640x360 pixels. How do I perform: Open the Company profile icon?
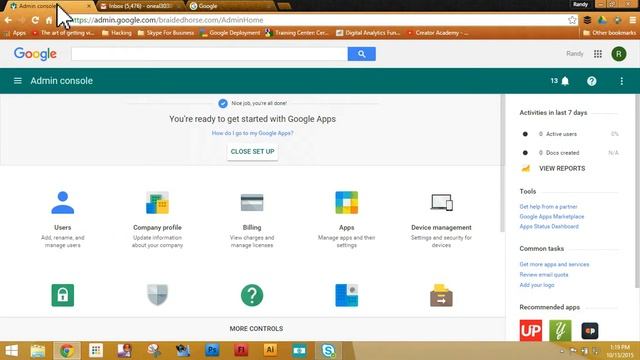[x=157, y=202]
